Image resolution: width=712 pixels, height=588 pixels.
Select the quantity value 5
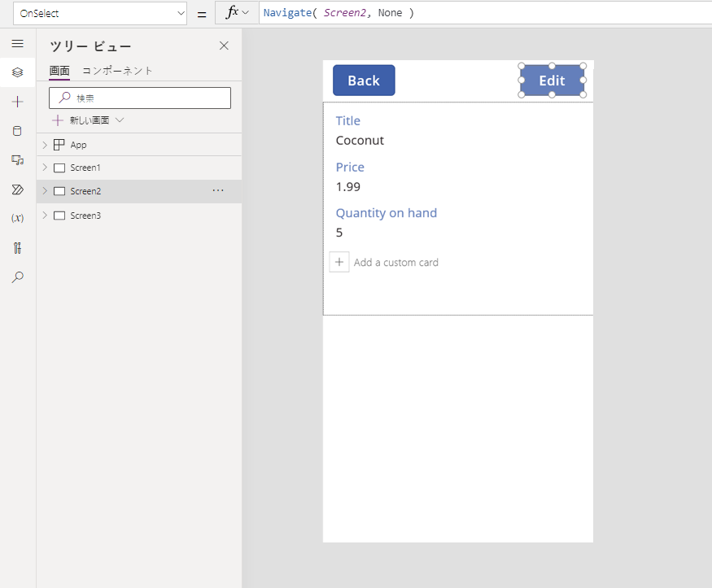(339, 233)
